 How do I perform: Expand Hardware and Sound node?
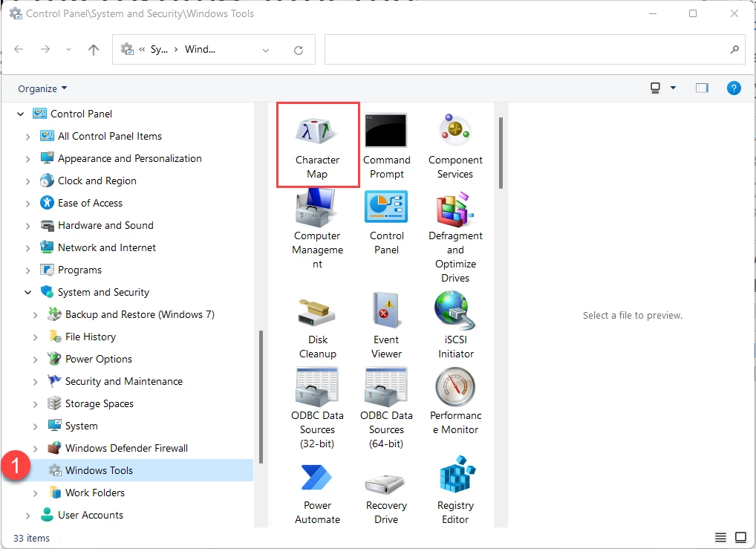pos(28,226)
